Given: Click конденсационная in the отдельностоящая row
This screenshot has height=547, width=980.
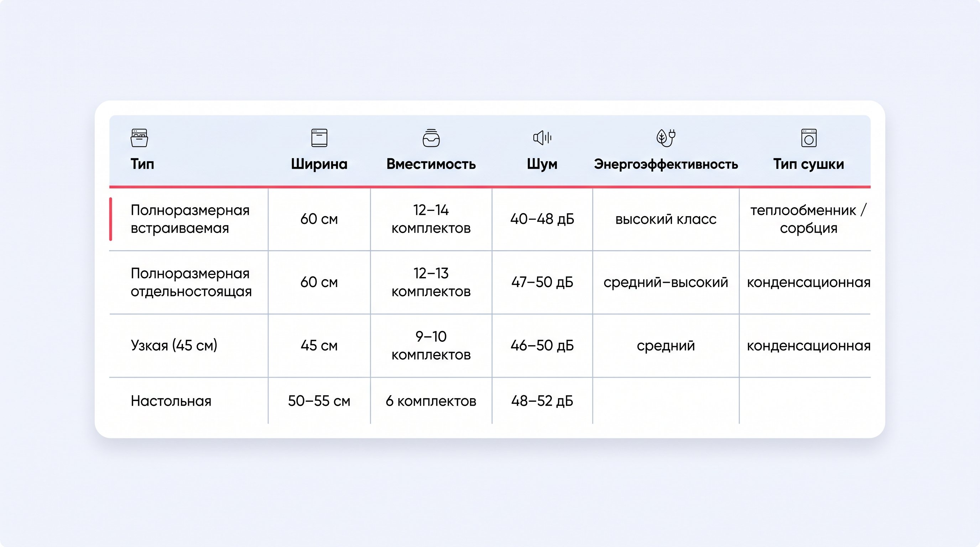Looking at the screenshot, I should [x=809, y=282].
